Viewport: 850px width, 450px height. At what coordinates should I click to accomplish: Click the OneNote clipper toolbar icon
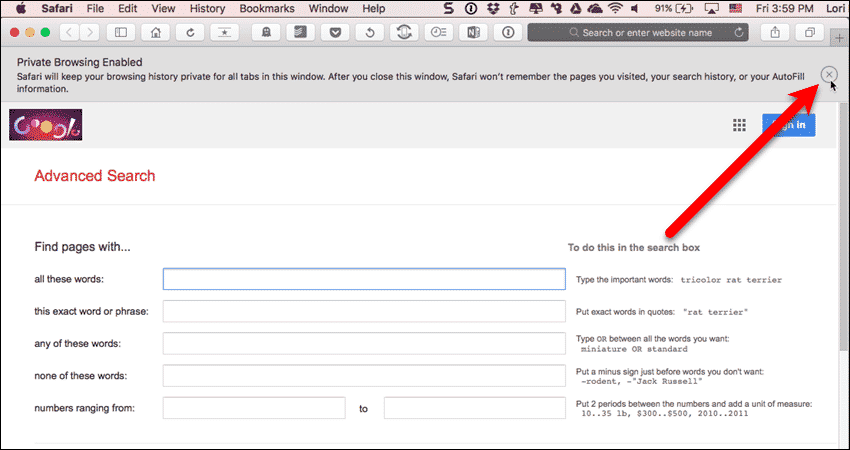[x=474, y=32]
